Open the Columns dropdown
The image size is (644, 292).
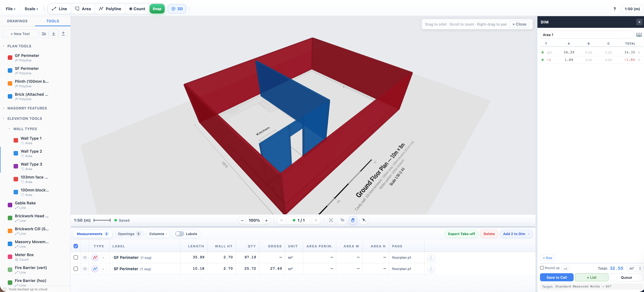tap(158, 234)
